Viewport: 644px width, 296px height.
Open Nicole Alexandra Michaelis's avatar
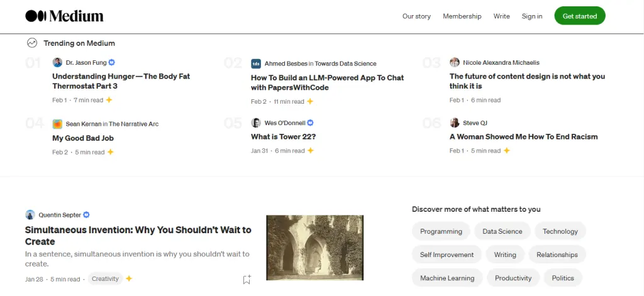[x=454, y=62]
